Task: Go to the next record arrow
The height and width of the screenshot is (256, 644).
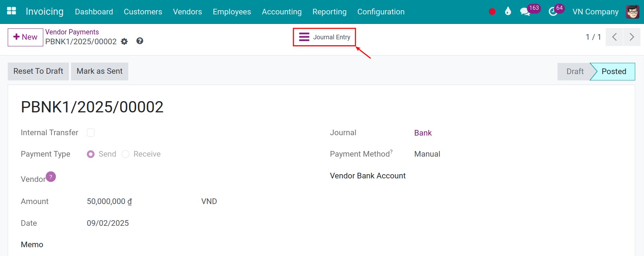Action: [x=632, y=37]
